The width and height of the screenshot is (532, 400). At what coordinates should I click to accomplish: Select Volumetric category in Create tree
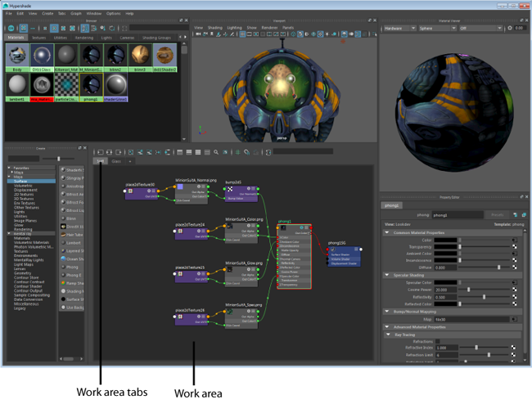coord(23,186)
